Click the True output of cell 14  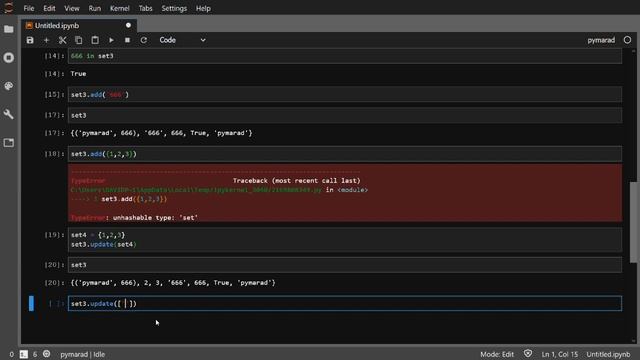click(78, 74)
